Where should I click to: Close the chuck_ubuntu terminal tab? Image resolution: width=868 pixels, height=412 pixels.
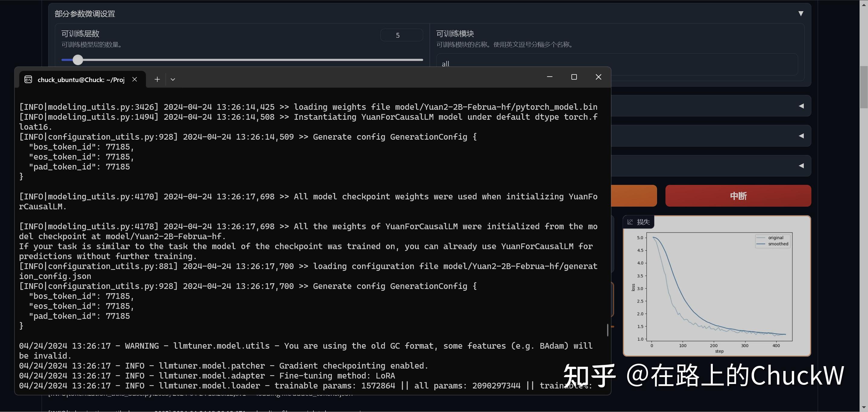[135, 79]
